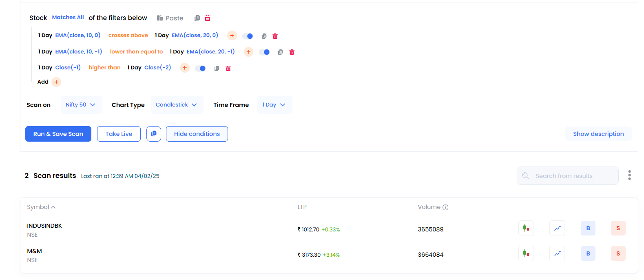This screenshot has height=280, width=644.
Task: Click Hide conditions button
Action: [197, 134]
